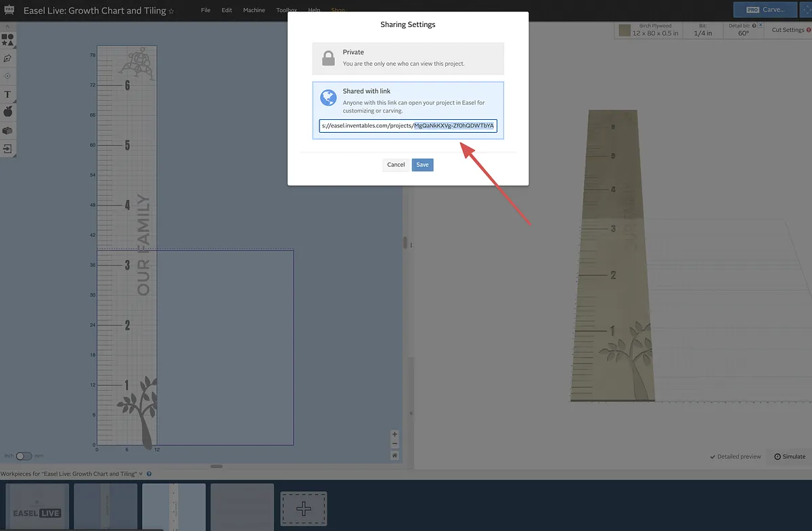Select the Drill hole tool
The image size is (812, 531).
[x=7, y=76]
